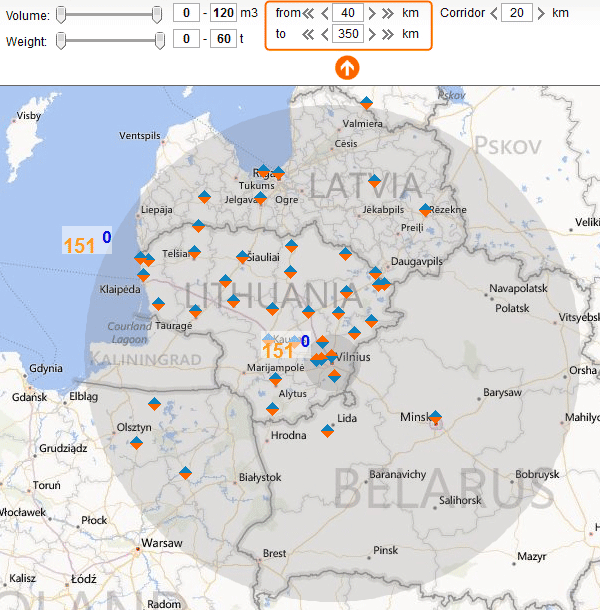Click the Weight minimum input field
This screenshot has height=610, width=600.
[186, 40]
